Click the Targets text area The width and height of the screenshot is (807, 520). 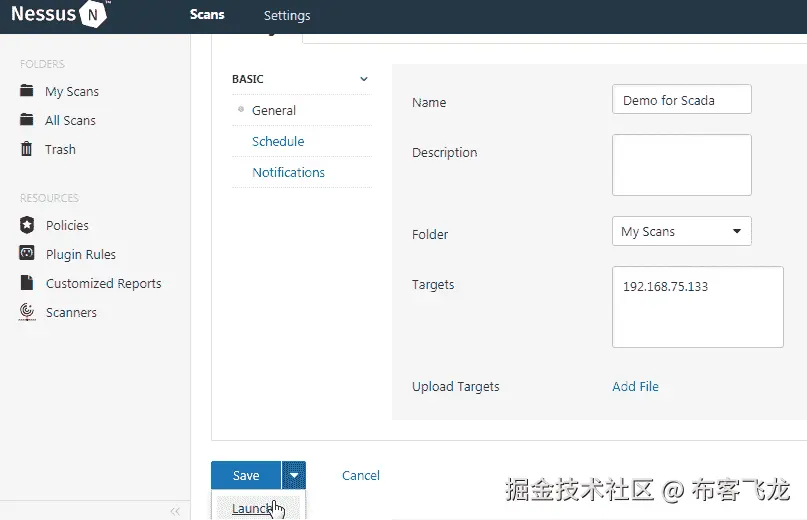[x=697, y=307]
